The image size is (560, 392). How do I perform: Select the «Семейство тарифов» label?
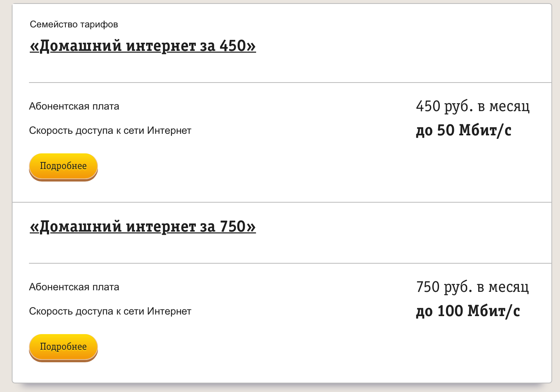click(x=74, y=24)
